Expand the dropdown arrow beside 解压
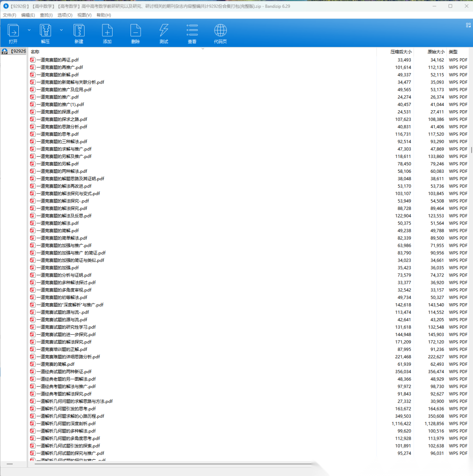473x476 pixels. tap(61, 30)
